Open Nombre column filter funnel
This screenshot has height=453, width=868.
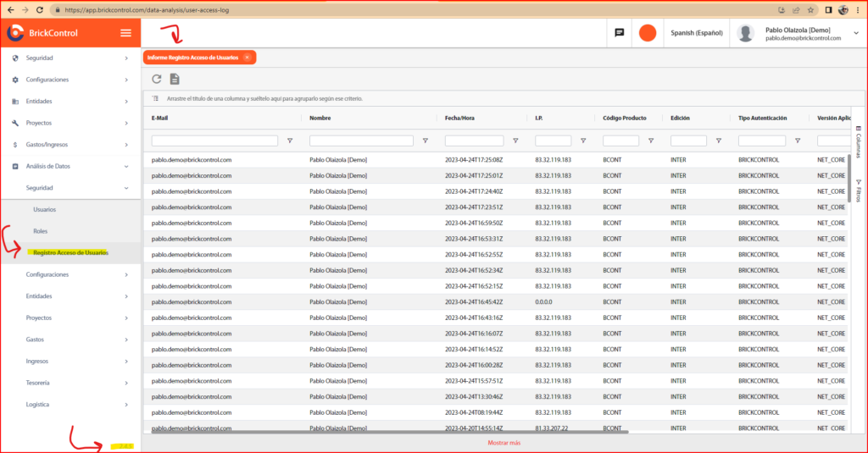(x=426, y=141)
